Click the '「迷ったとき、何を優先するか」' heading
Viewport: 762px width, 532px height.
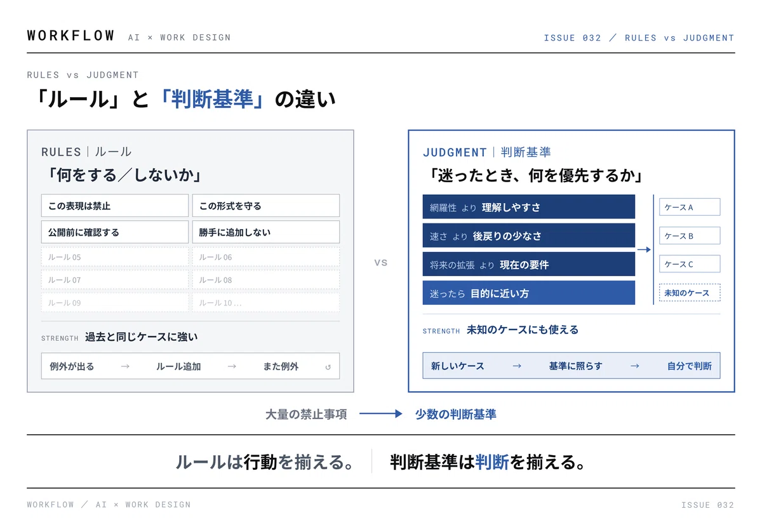coord(537,175)
